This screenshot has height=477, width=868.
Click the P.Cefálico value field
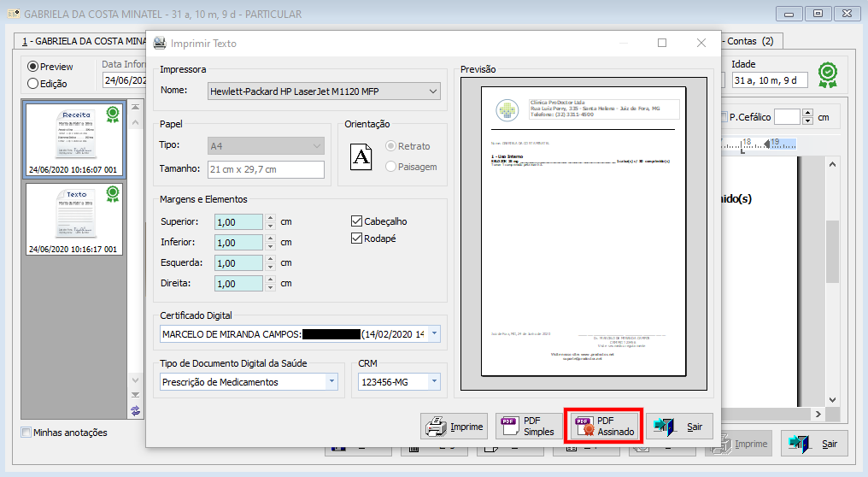pyautogui.click(x=787, y=117)
